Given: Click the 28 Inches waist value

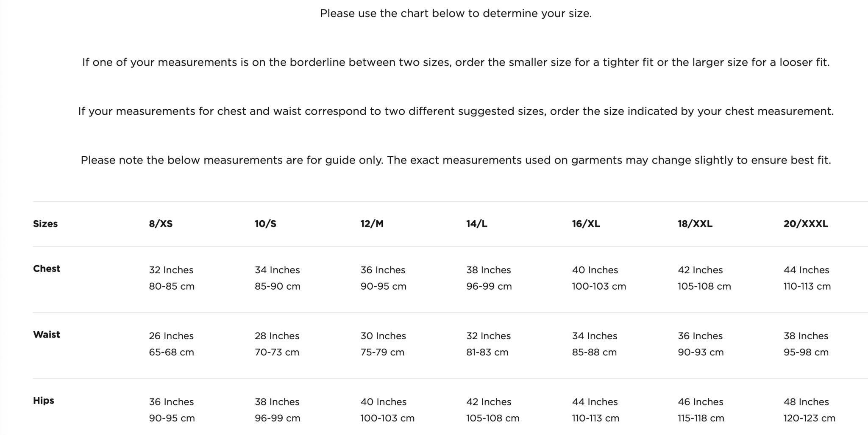Looking at the screenshot, I should (277, 336).
